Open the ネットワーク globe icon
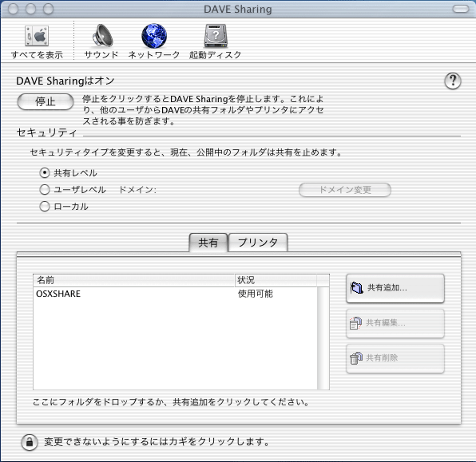The width and height of the screenshot is (476, 462). (x=154, y=36)
